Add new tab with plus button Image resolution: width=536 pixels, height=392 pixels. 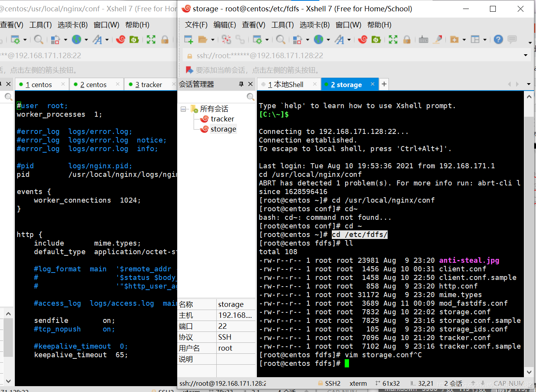point(384,84)
